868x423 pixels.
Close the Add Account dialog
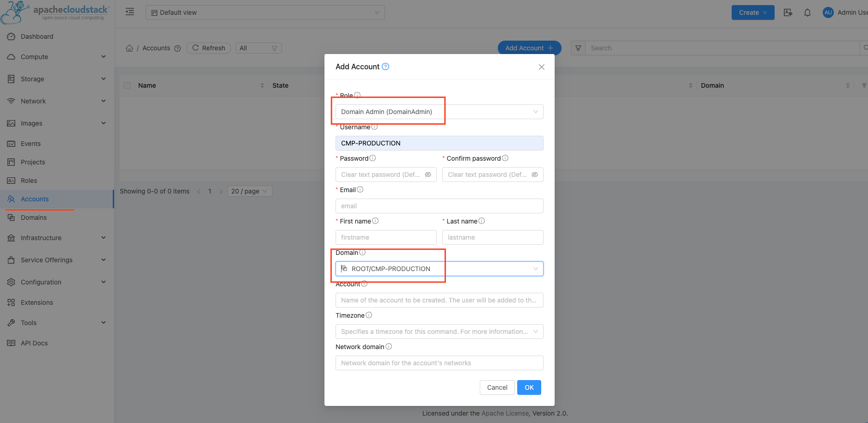(542, 67)
